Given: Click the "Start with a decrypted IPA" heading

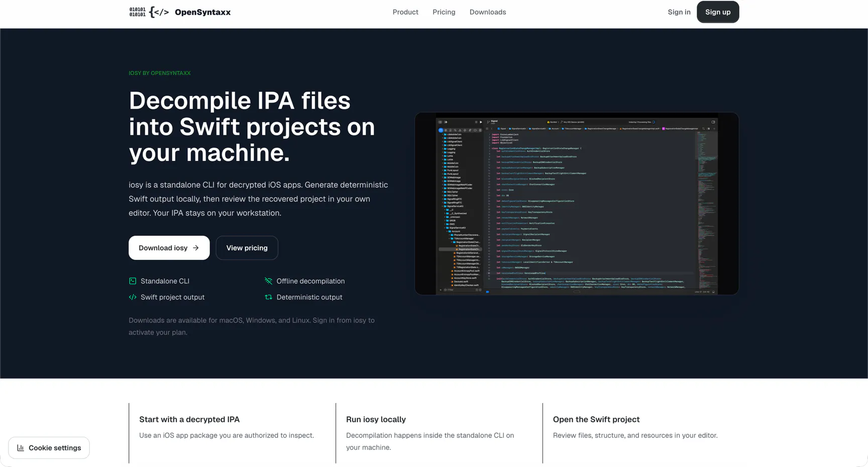Looking at the screenshot, I should coord(189,419).
